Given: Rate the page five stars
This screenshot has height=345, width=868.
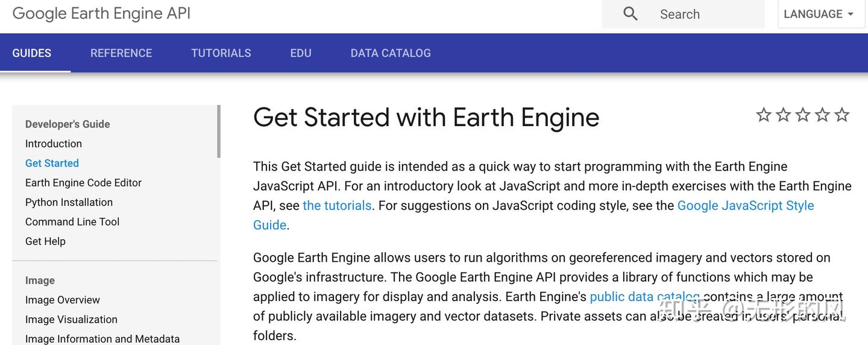Looking at the screenshot, I should coord(842,115).
